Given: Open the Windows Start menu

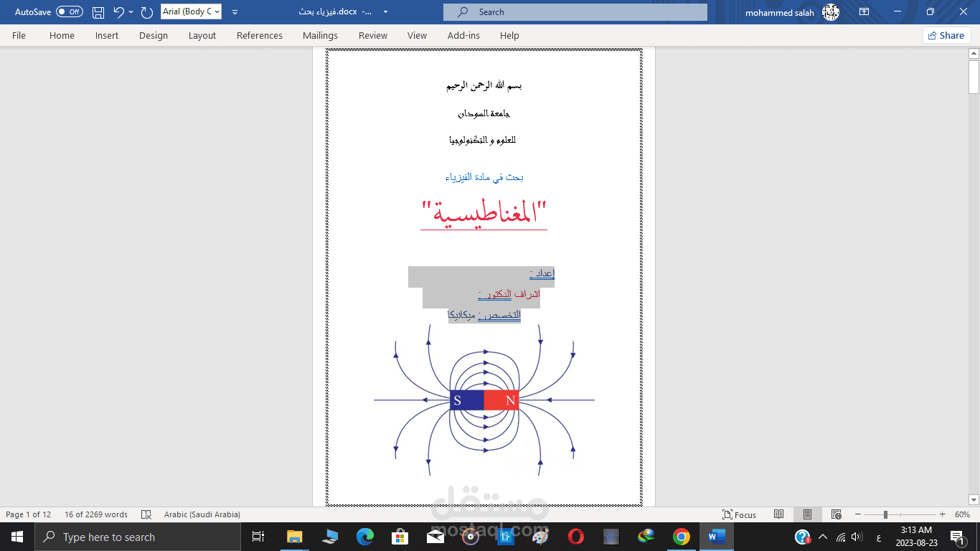Looking at the screenshot, I should point(17,537).
